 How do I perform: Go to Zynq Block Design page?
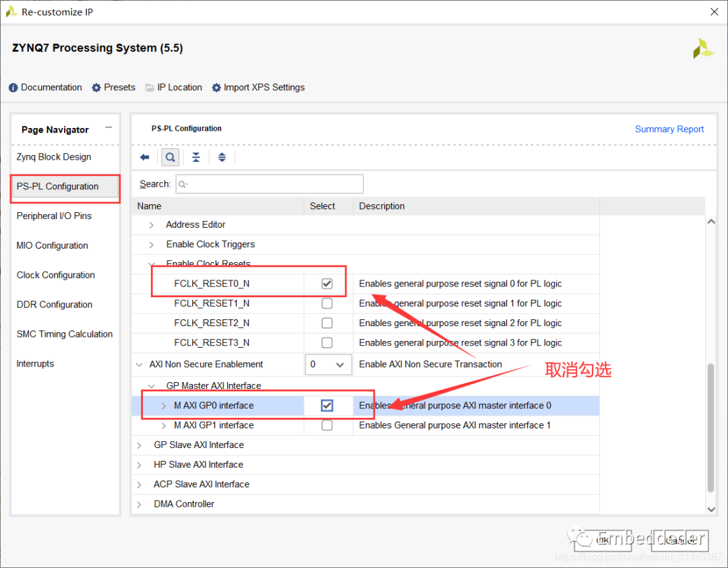[54, 157]
